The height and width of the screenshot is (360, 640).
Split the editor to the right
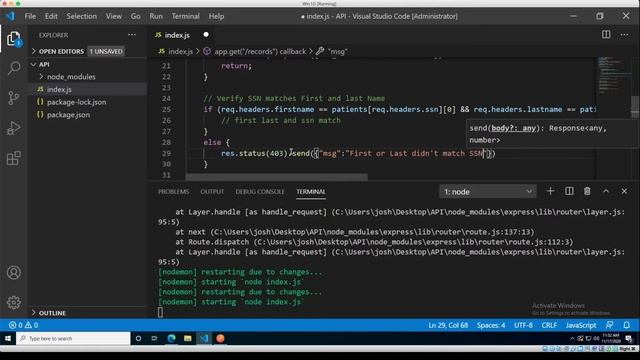point(606,35)
